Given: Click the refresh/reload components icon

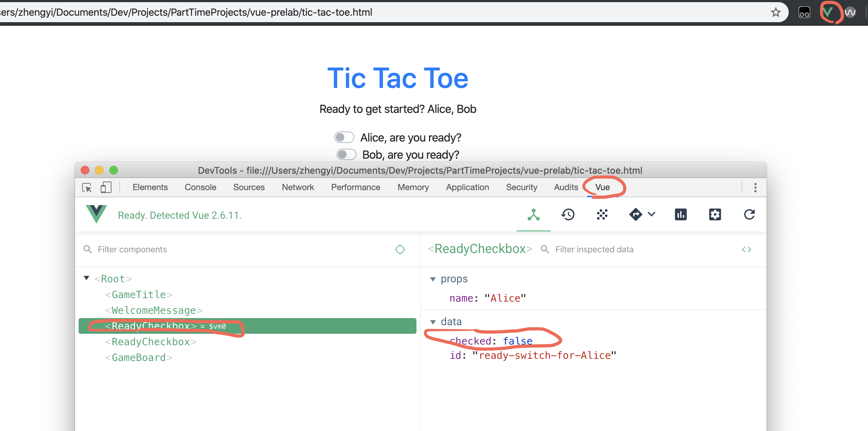Looking at the screenshot, I should coord(748,215).
